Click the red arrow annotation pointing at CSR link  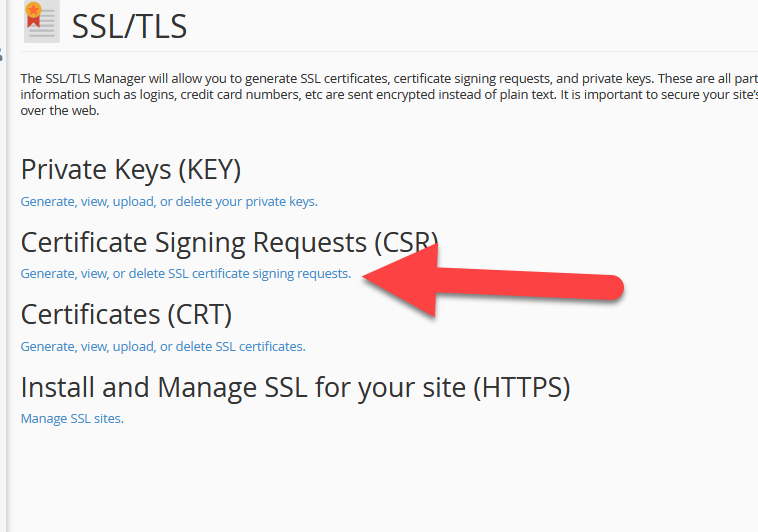tap(493, 282)
